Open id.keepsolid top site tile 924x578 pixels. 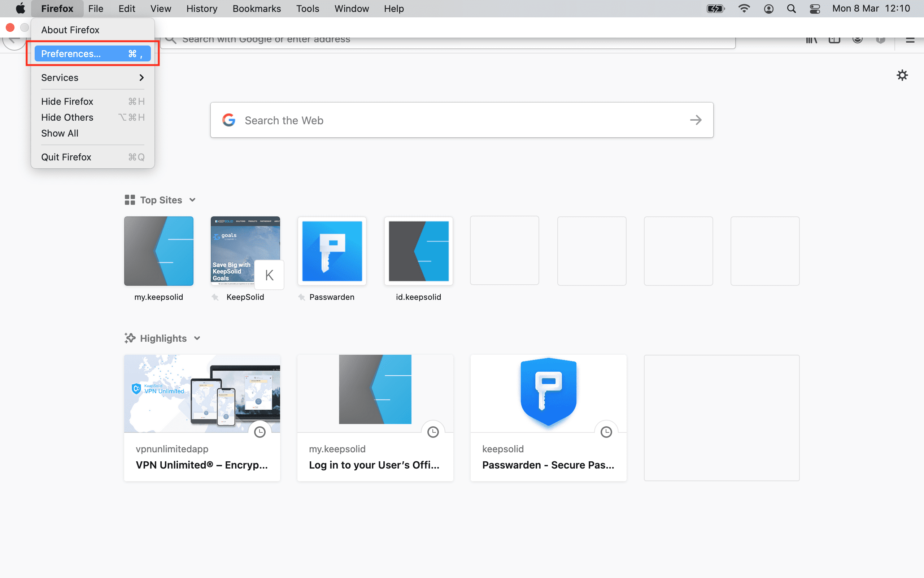[x=418, y=251]
